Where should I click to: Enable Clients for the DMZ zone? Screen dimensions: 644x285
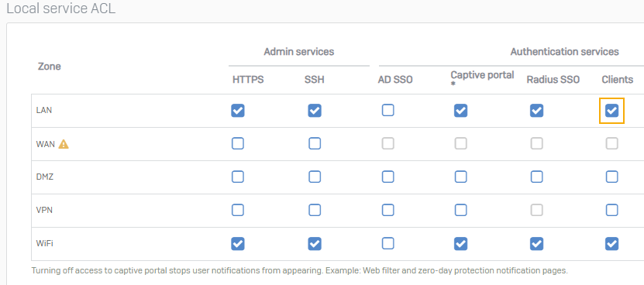tap(612, 177)
